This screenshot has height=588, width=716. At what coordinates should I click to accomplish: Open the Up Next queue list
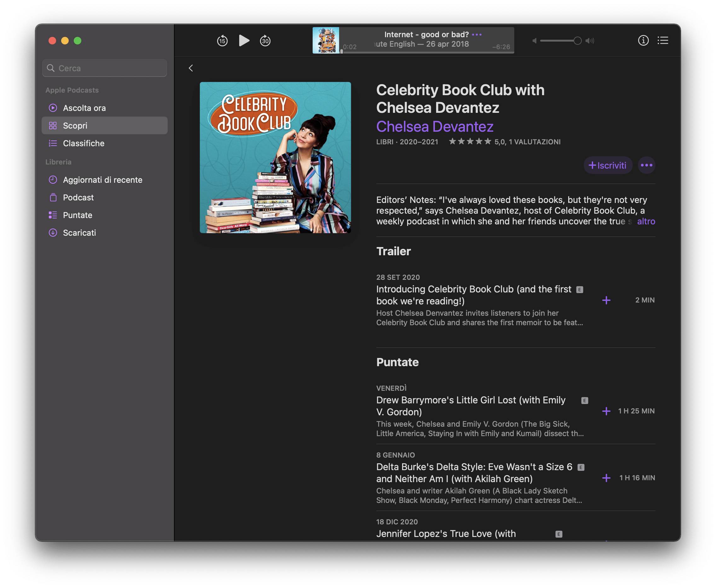click(663, 41)
